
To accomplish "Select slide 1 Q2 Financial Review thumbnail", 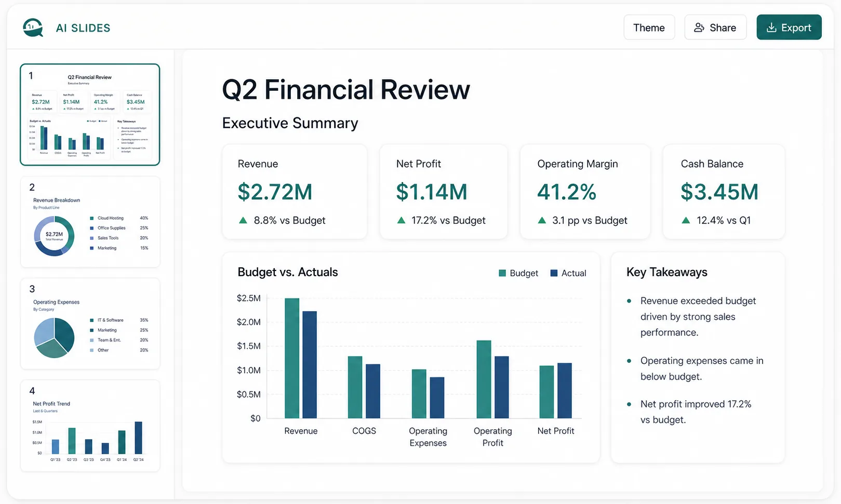I will (90, 114).
